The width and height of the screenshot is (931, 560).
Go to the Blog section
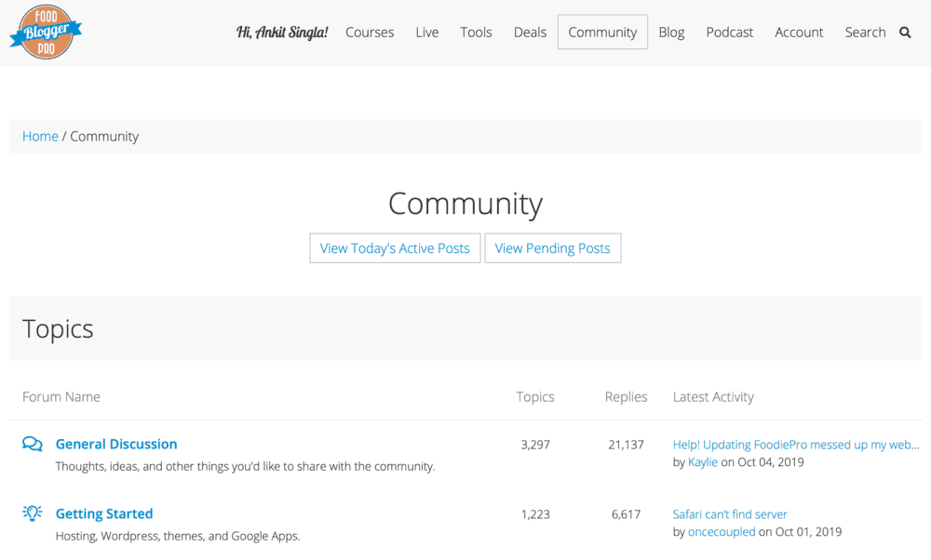(x=671, y=32)
